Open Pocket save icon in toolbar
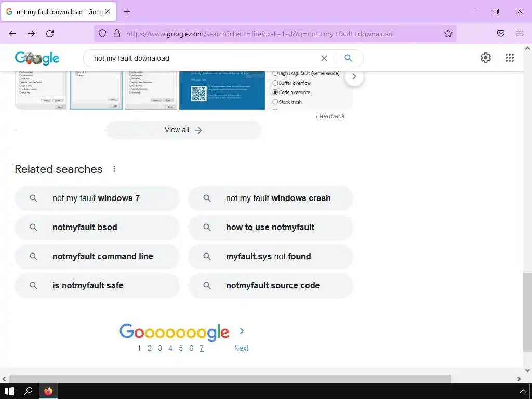The height and width of the screenshot is (399, 532). click(500, 33)
